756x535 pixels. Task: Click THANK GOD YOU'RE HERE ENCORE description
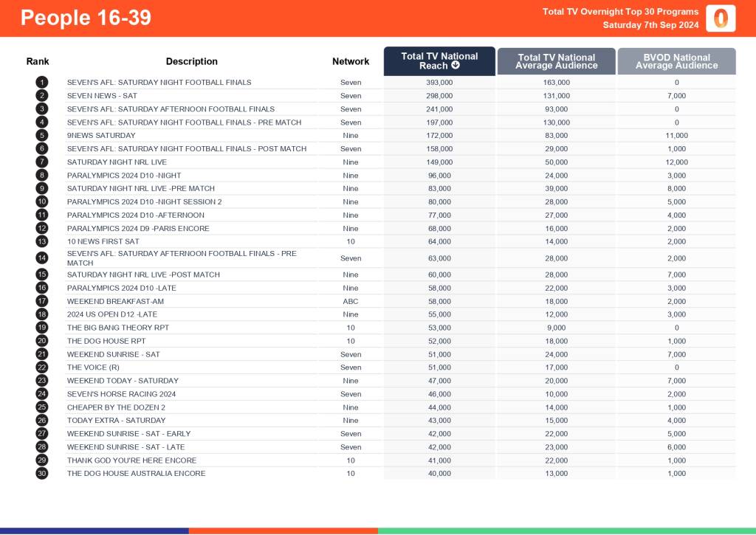click(x=131, y=460)
